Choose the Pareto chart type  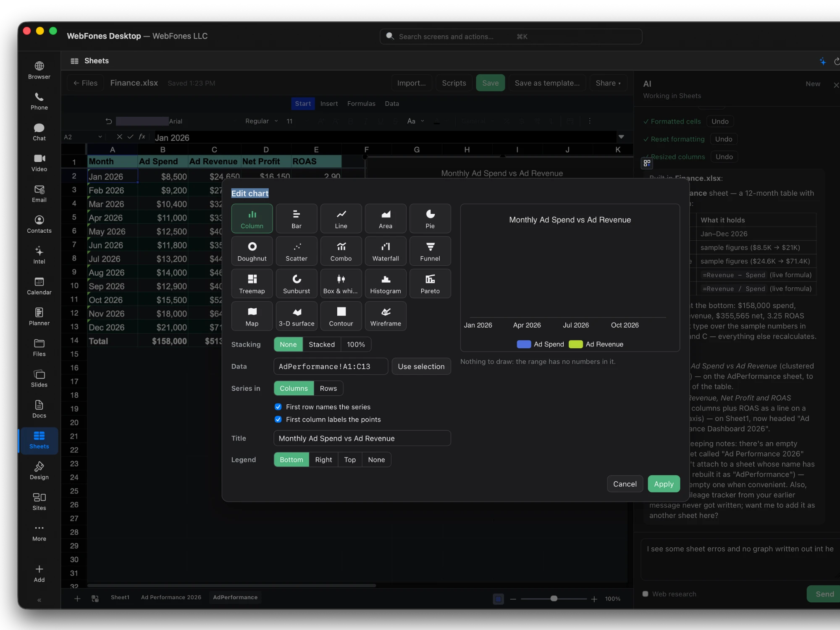[430, 283]
